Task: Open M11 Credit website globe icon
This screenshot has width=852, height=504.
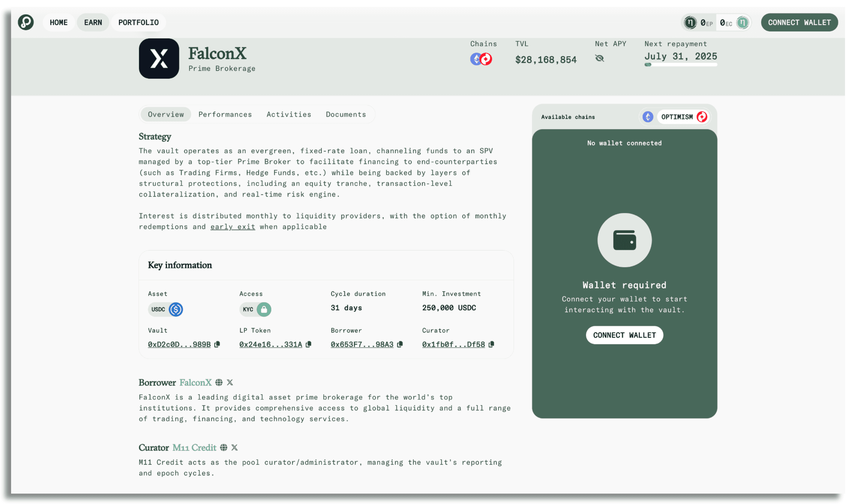Action: (x=223, y=448)
